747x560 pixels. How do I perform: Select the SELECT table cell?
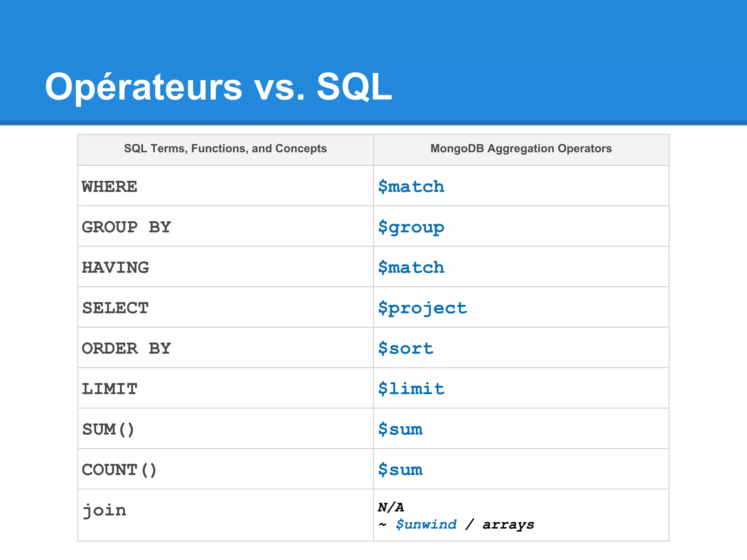pos(115,308)
